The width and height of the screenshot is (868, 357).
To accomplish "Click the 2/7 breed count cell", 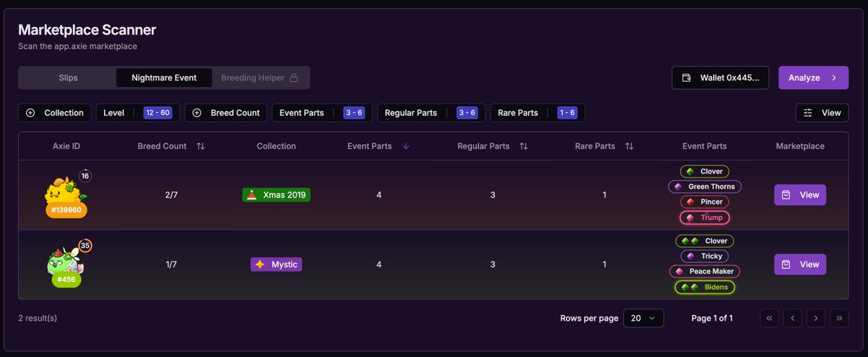I will click(x=171, y=195).
